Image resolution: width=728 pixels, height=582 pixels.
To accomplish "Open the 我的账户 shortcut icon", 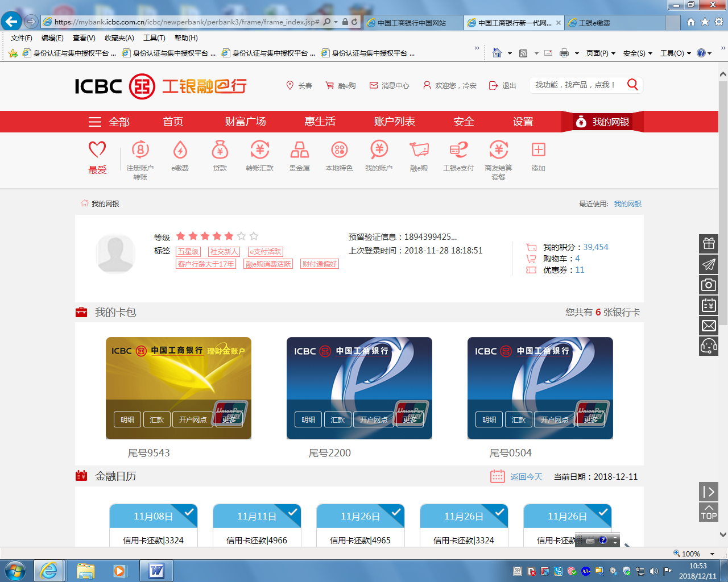I will click(379, 150).
